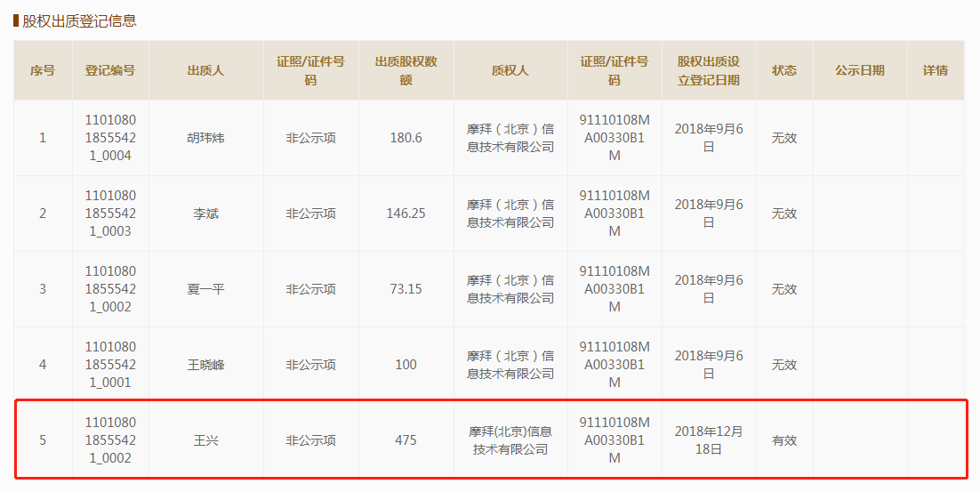Viewport: 980px width, 492px height.
Task: Select pledgor name 胡玮炜
Action: [x=205, y=138]
